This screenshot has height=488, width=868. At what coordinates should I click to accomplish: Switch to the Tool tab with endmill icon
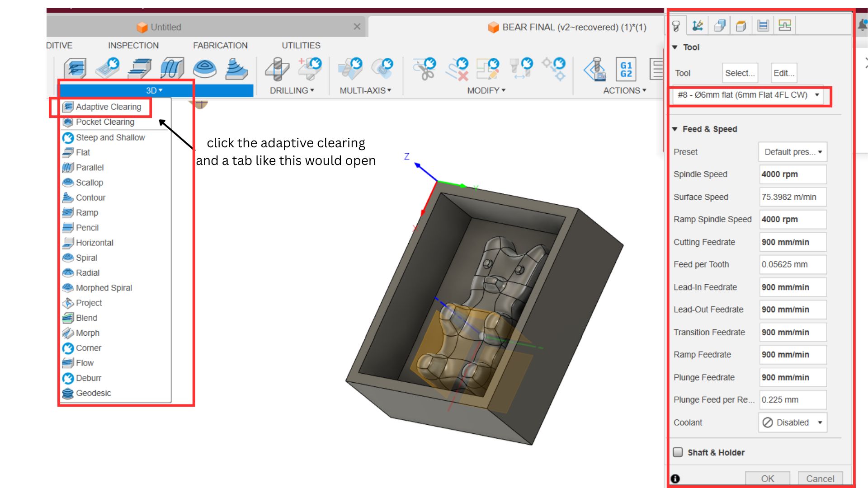tap(676, 26)
